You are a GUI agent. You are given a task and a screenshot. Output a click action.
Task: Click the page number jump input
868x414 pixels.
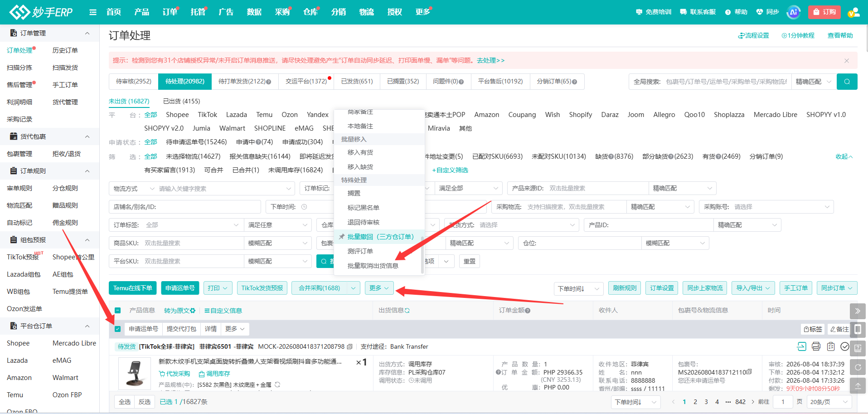click(x=783, y=402)
